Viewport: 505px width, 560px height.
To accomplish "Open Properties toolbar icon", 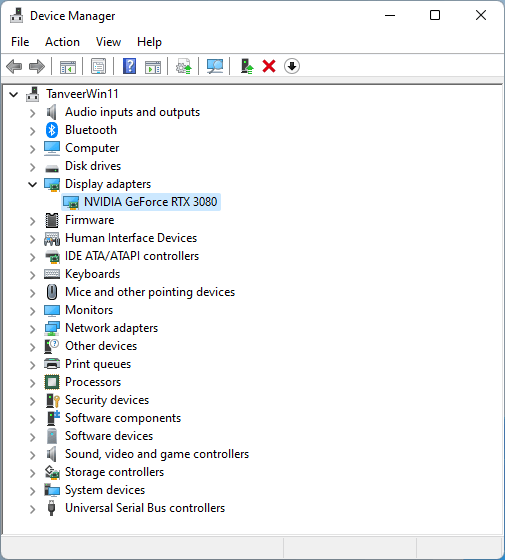I will (x=98, y=66).
